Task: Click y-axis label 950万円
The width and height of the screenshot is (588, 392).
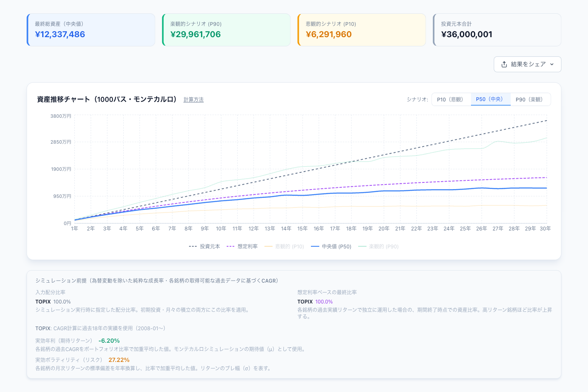Action: click(62, 196)
